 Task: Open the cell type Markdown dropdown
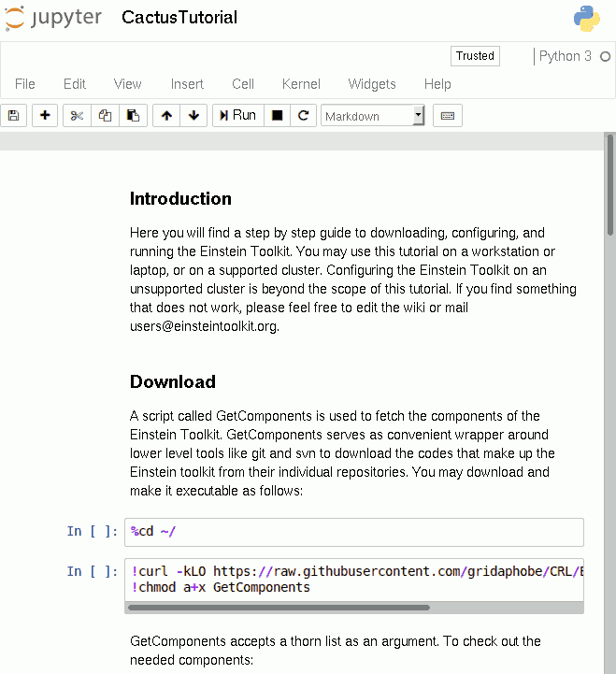point(373,116)
